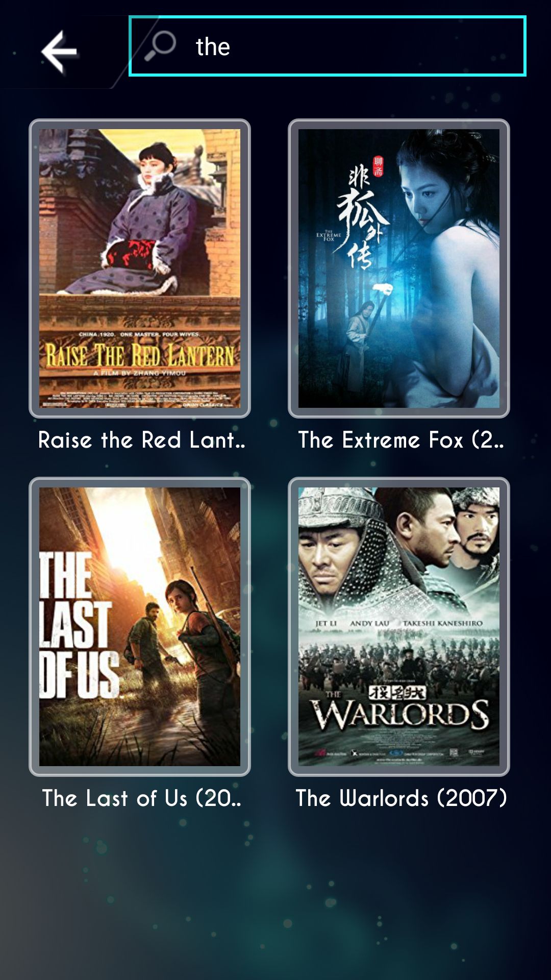This screenshot has height=980, width=551.
Task: Tap the magnifying glass search icon
Action: tap(160, 46)
